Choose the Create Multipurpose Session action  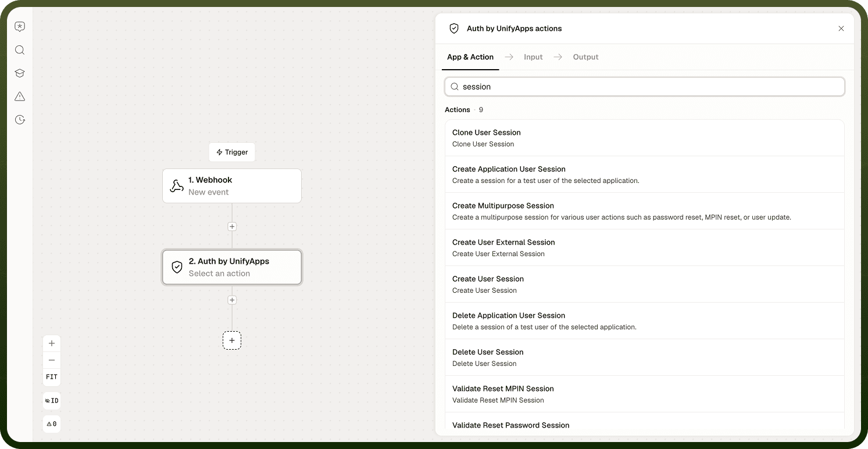(x=645, y=211)
